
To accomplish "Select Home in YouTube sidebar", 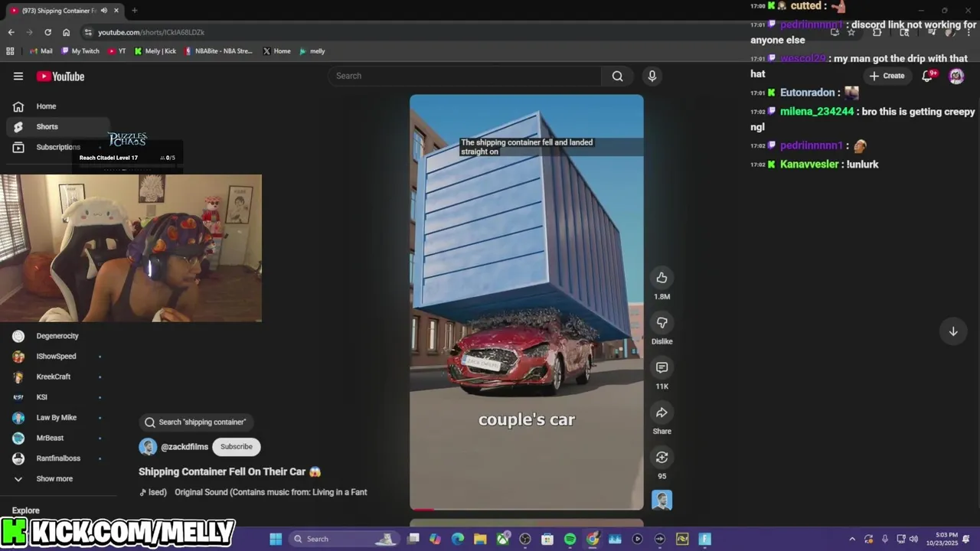I will (x=58, y=106).
